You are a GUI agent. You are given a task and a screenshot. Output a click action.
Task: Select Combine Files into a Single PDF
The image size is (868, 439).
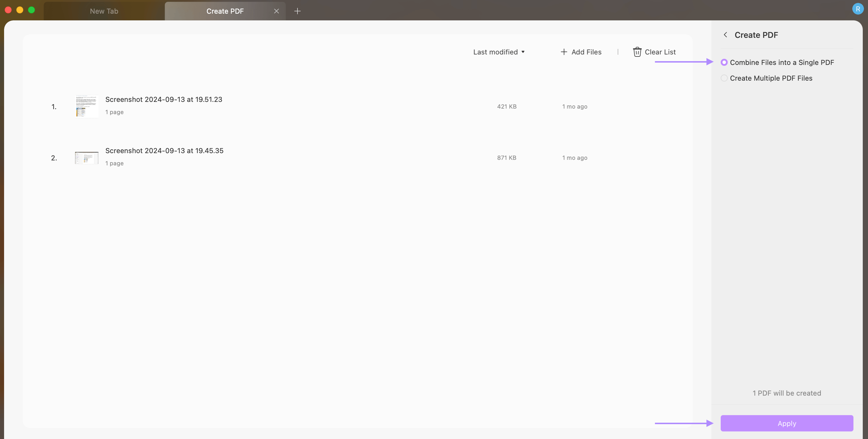(x=782, y=62)
